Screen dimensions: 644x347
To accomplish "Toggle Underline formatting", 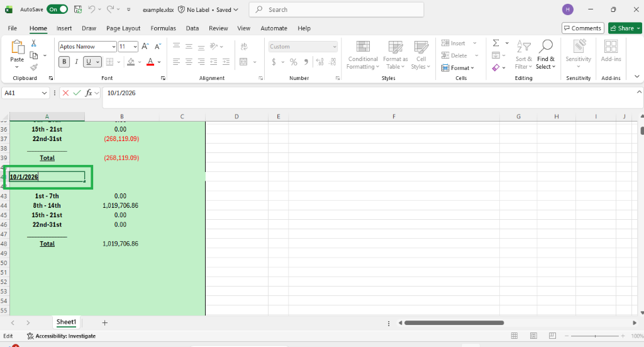I will 89,62.
